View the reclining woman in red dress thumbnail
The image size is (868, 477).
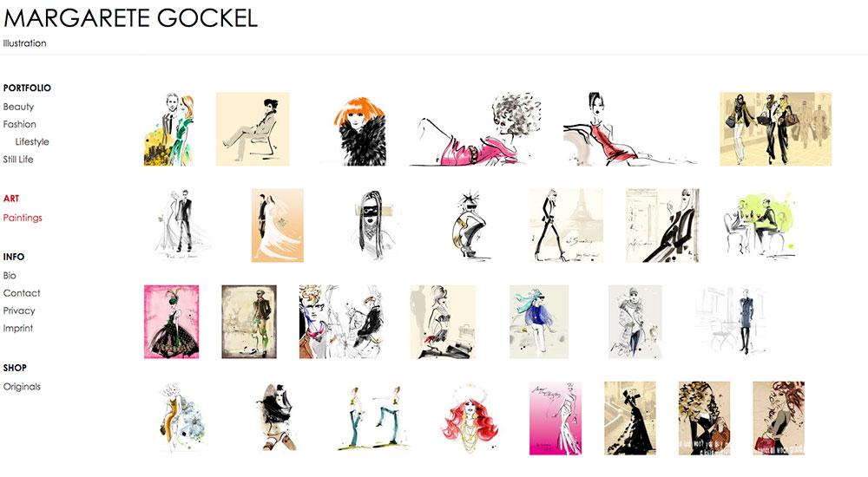click(630, 129)
